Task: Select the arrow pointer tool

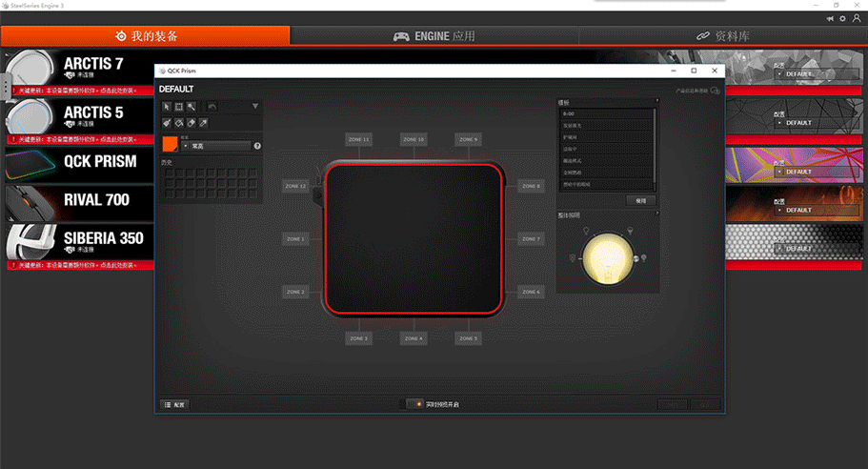Action: click(x=167, y=107)
